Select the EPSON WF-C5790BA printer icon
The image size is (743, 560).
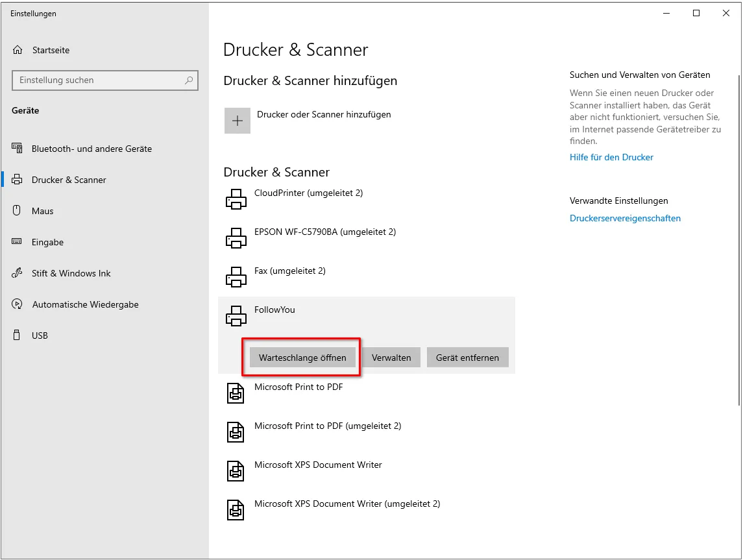pos(236,238)
